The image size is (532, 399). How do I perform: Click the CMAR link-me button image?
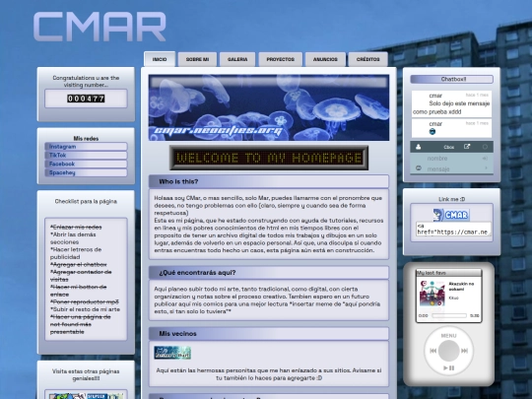tap(451, 215)
